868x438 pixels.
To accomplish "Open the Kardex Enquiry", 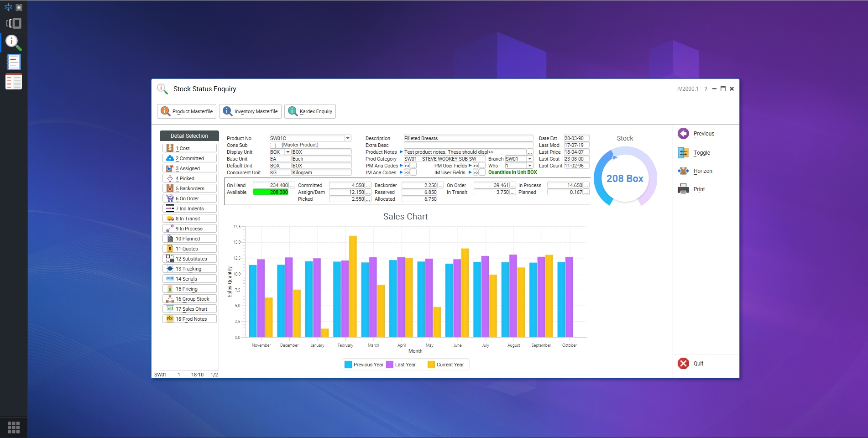I will point(309,111).
